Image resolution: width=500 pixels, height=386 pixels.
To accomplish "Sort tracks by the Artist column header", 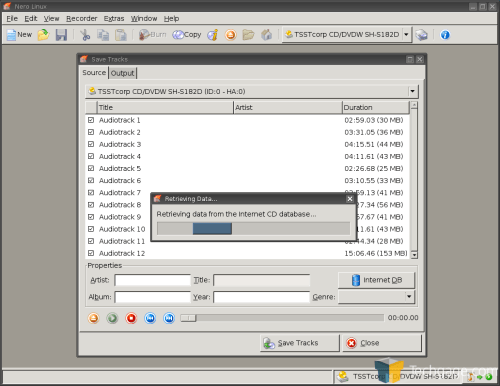I will click(288, 108).
